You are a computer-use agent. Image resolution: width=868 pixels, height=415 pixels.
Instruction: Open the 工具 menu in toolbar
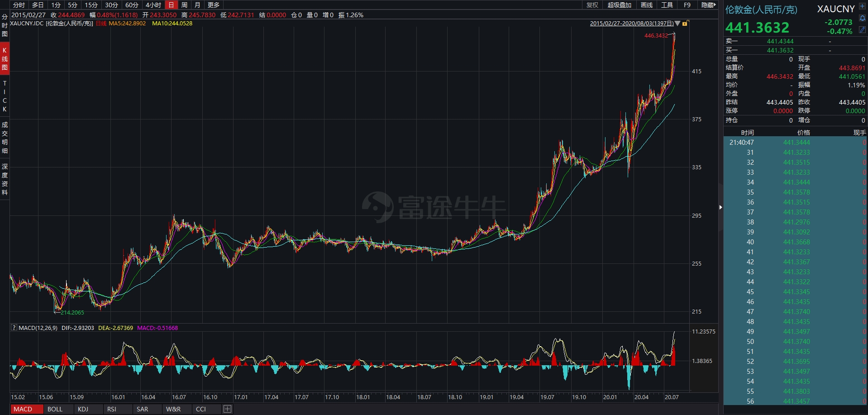pyautogui.click(x=667, y=5)
